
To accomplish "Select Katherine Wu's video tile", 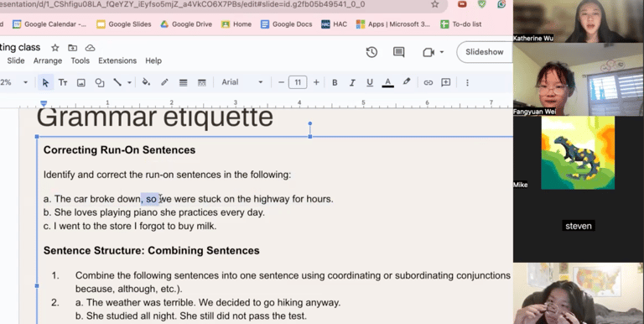I will [579, 21].
